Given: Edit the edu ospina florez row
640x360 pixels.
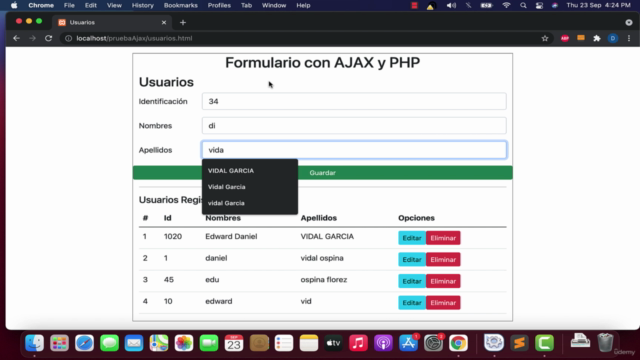Looking at the screenshot, I should [x=412, y=281].
